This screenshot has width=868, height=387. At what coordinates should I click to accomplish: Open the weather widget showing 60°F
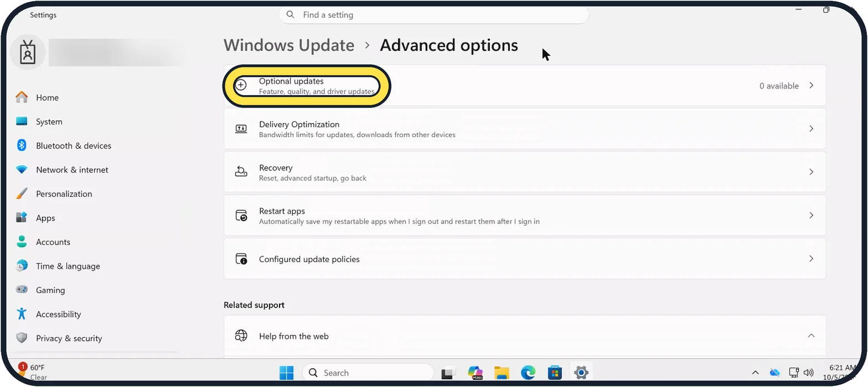tap(33, 372)
